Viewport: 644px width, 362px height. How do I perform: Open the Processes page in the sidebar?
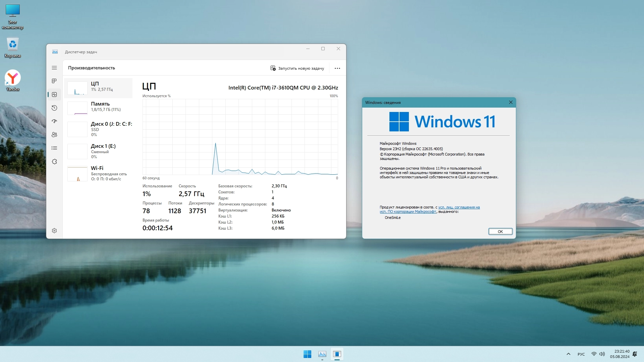point(54,81)
